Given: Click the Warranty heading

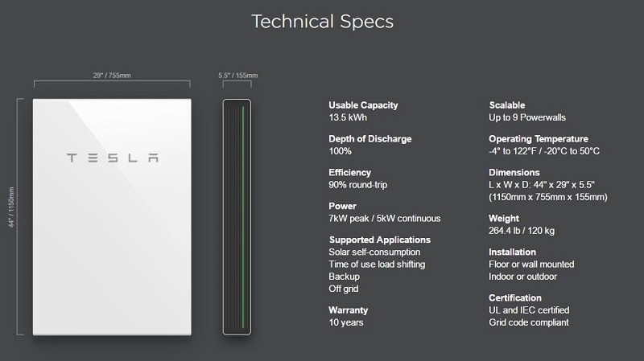Looking at the screenshot, I should coord(349,310).
